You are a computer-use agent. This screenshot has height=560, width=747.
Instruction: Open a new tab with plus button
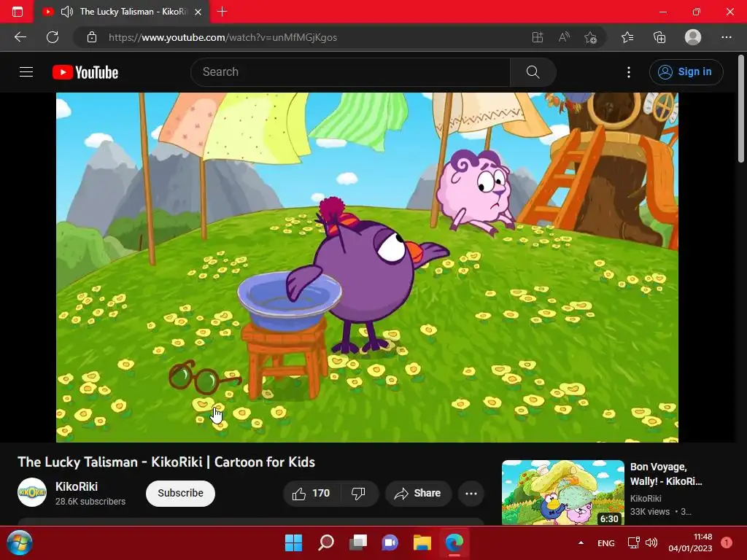click(x=222, y=12)
